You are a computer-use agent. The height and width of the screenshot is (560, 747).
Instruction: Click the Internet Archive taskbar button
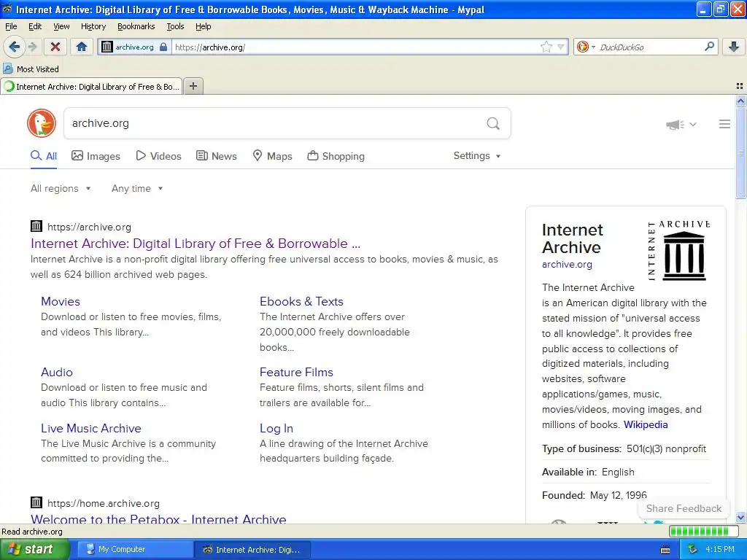tap(252, 550)
